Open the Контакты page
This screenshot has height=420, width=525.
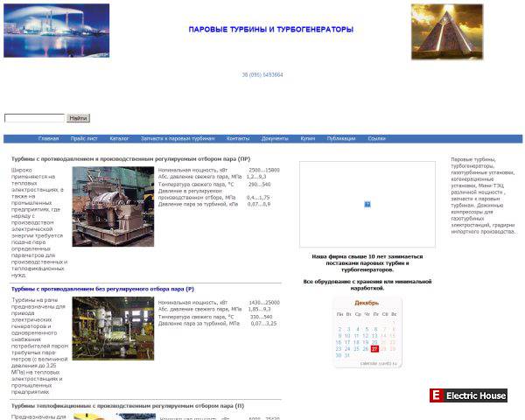click(238, 138)
